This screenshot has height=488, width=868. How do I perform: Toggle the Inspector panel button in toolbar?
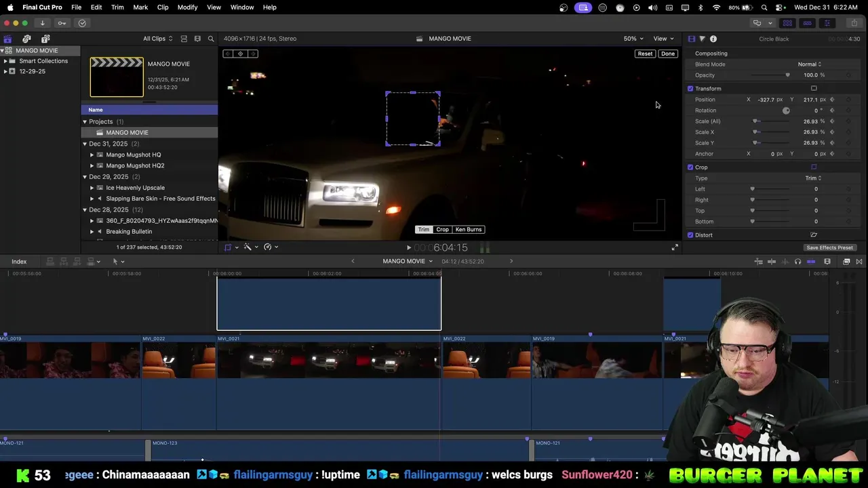click(827, 23)
